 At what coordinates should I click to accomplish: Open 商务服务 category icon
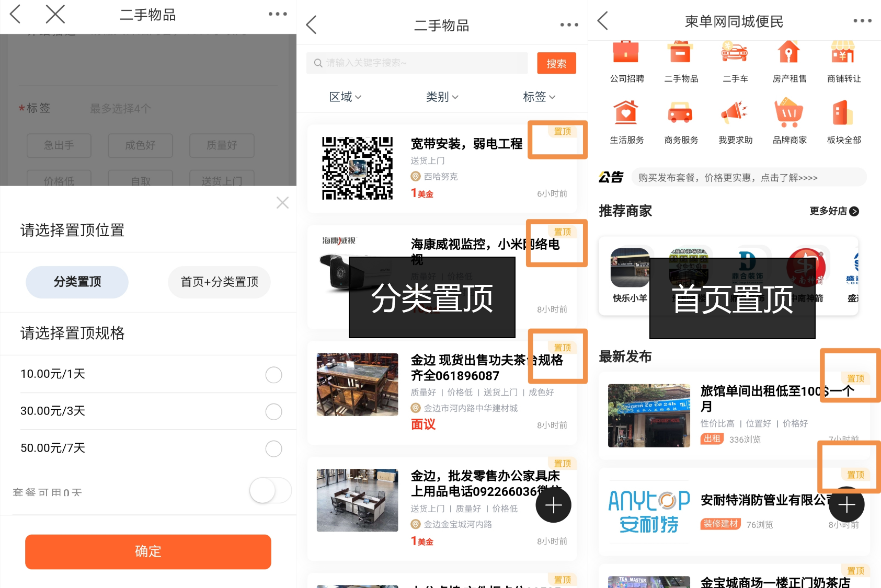(x=681, y=112)
